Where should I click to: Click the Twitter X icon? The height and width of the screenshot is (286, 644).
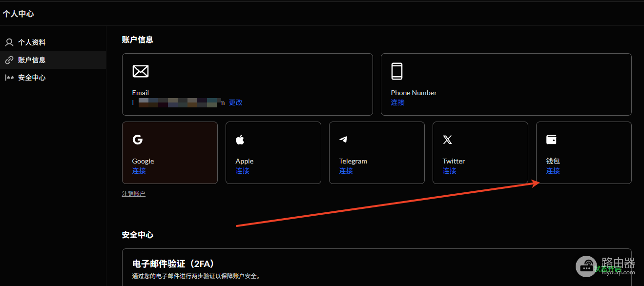pyautogui.click(x=447, y=140)
